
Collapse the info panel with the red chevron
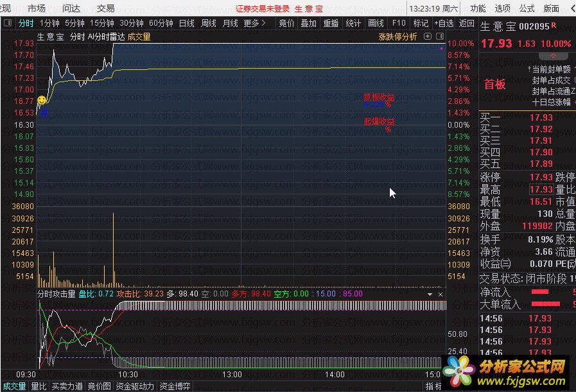553,56
